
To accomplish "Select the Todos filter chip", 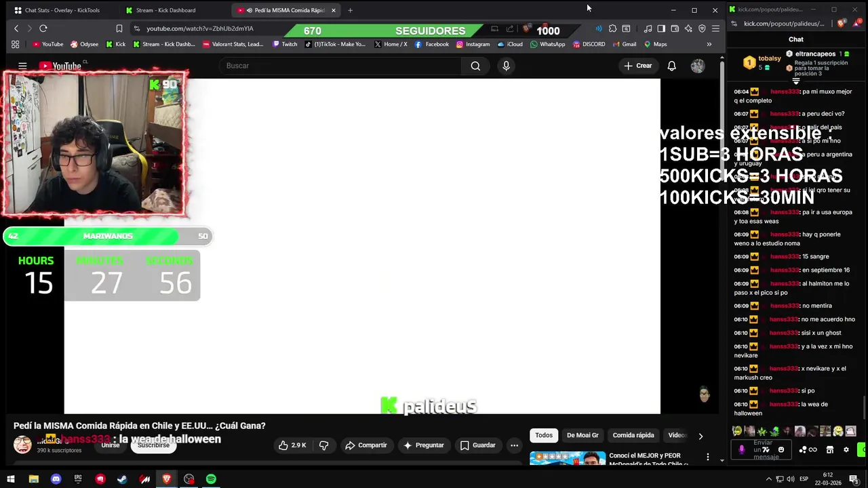I will point(544,435).
